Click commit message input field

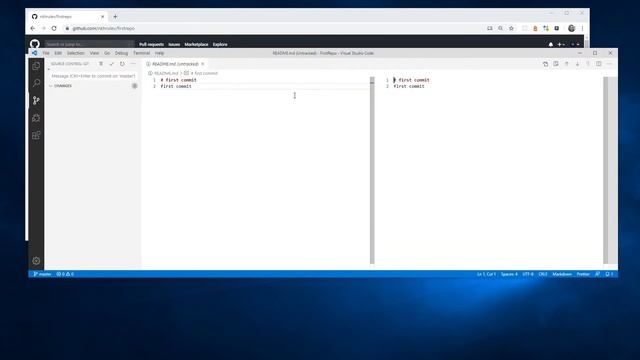pos(93,76)
